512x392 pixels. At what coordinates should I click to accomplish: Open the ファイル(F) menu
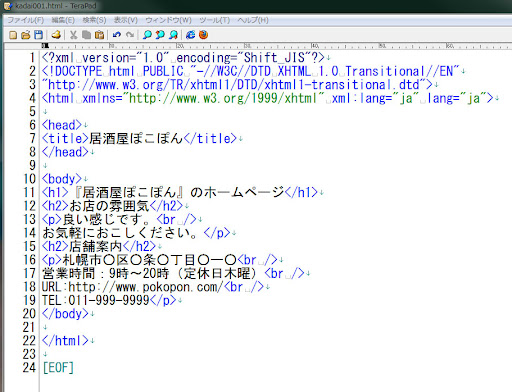pos(26,20)
